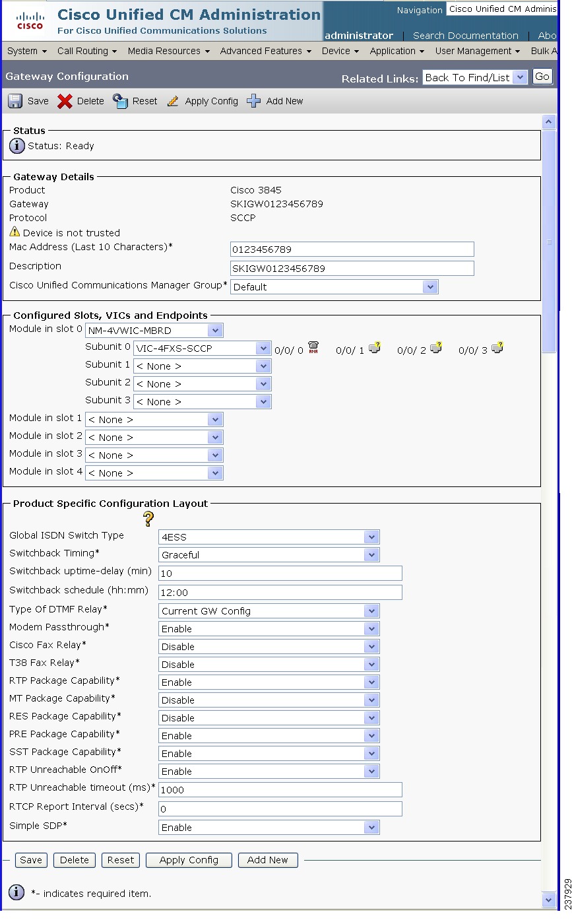Click the Save disk icon in toolbar
This screenshot has height=924, width=572.
pyautogui.click(x=15, y=101)
